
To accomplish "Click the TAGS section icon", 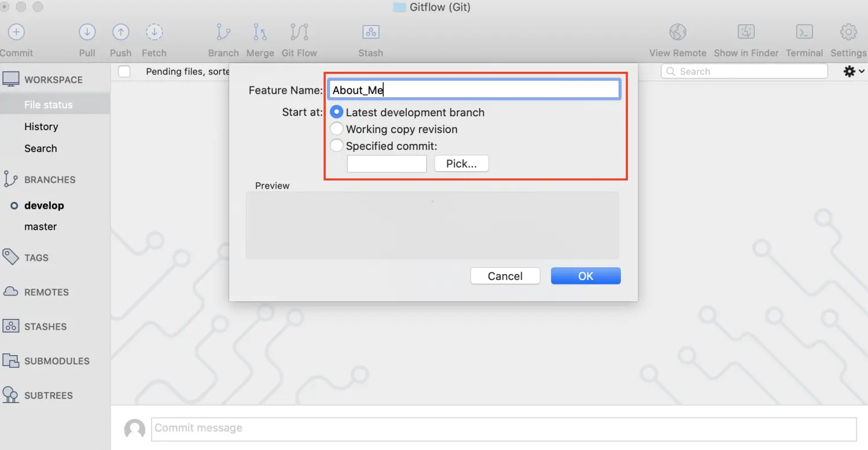I will [x=10, y=257].
